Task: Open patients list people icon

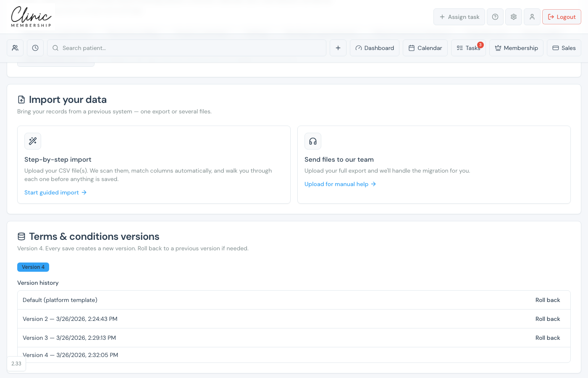Action: pyautogui.click(x=15, y=48)
